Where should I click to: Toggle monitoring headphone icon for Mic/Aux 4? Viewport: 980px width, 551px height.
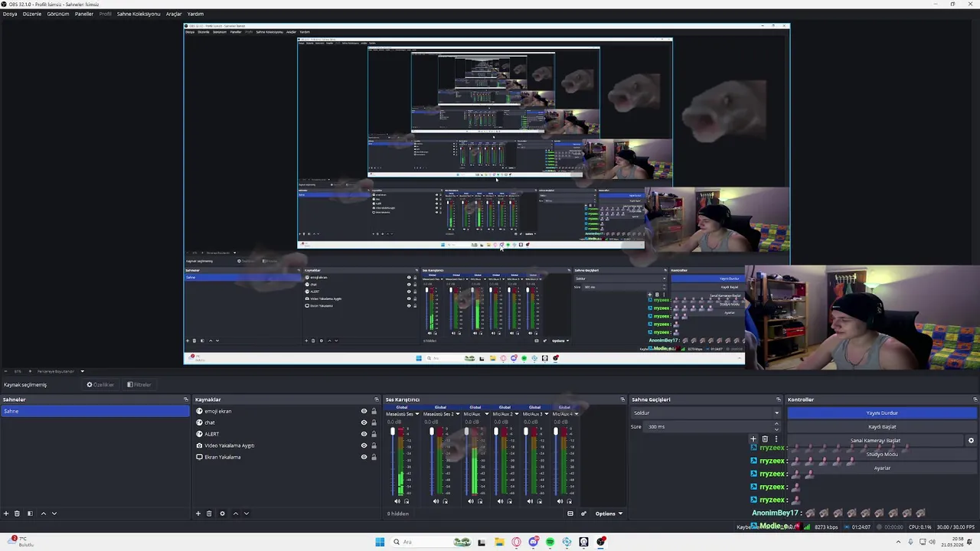(x=569, y=501)
